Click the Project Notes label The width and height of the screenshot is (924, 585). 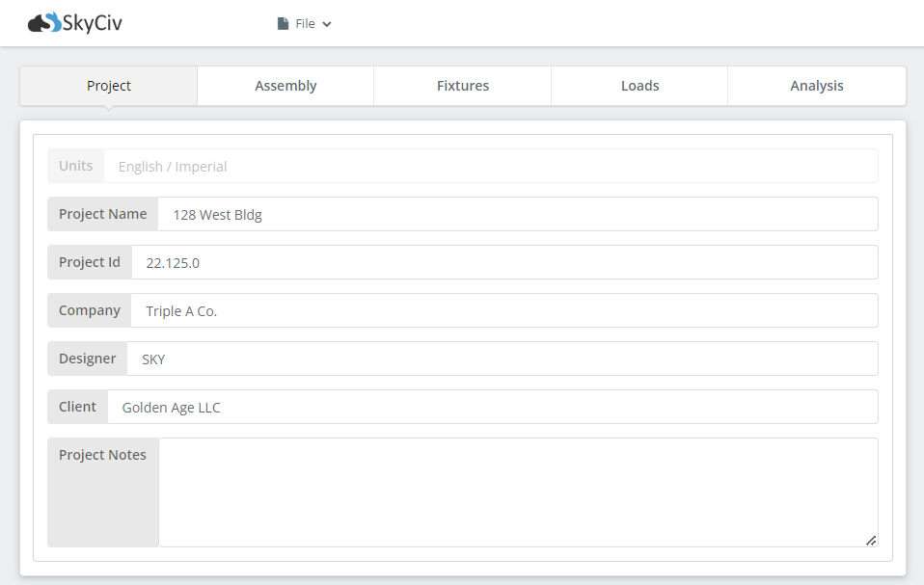(x=103, y=455)
